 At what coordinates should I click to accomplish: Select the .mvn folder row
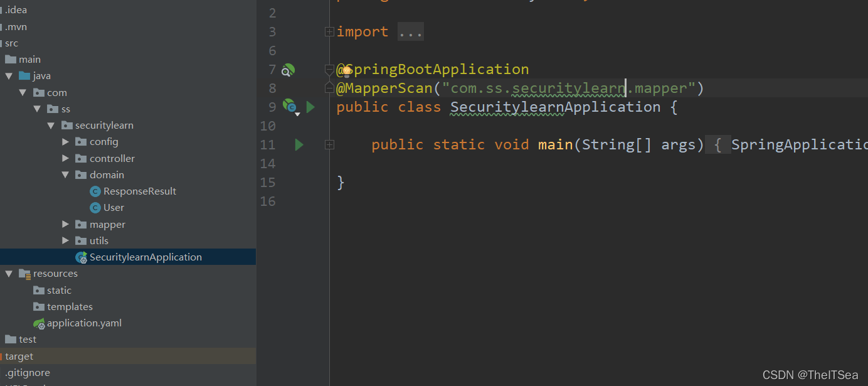(128, 26)
